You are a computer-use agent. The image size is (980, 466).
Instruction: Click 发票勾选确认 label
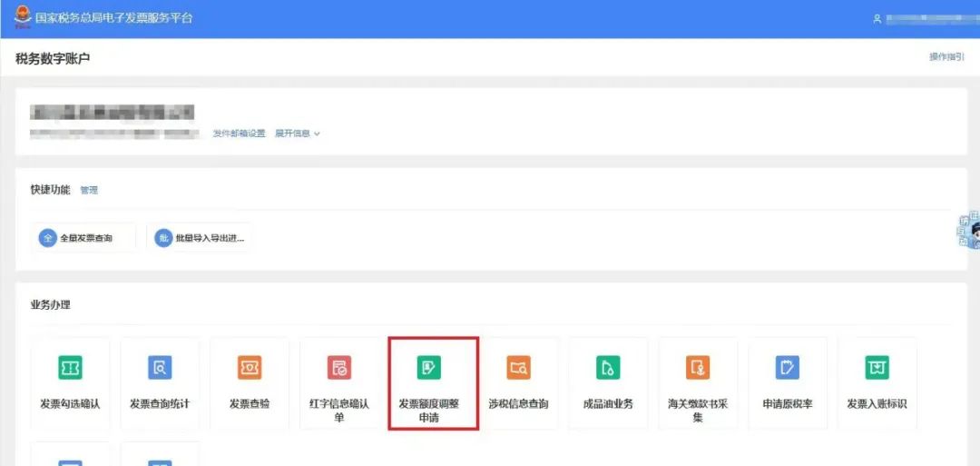70,404
